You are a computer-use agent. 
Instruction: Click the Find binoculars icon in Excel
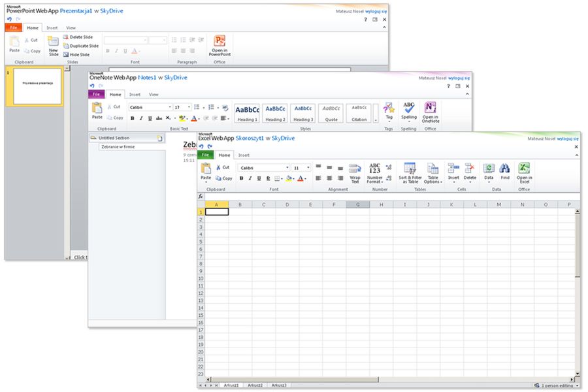505,168
